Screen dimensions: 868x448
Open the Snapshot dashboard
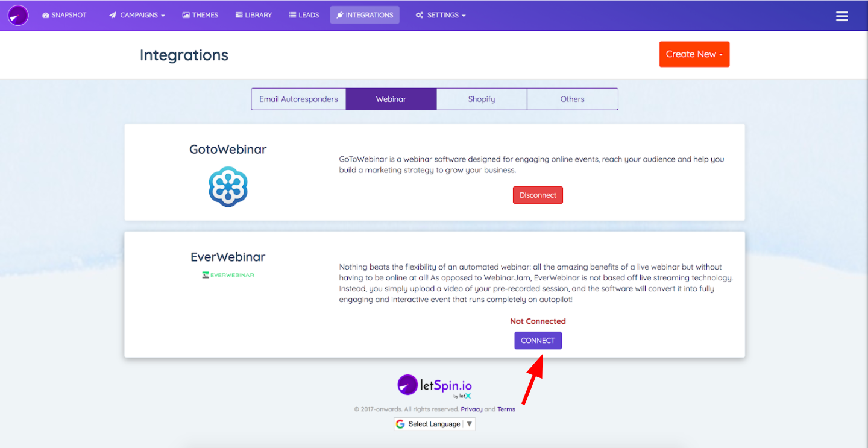click(64, 15)
